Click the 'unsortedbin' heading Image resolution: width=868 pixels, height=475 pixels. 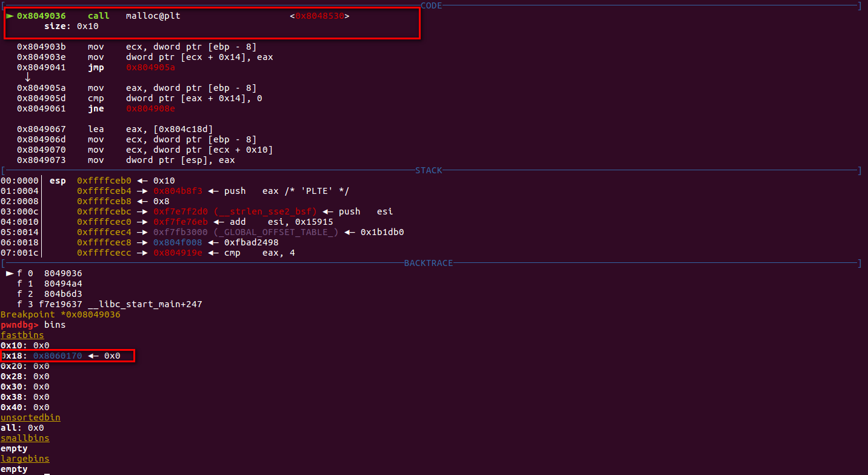(x=30, y=417)
